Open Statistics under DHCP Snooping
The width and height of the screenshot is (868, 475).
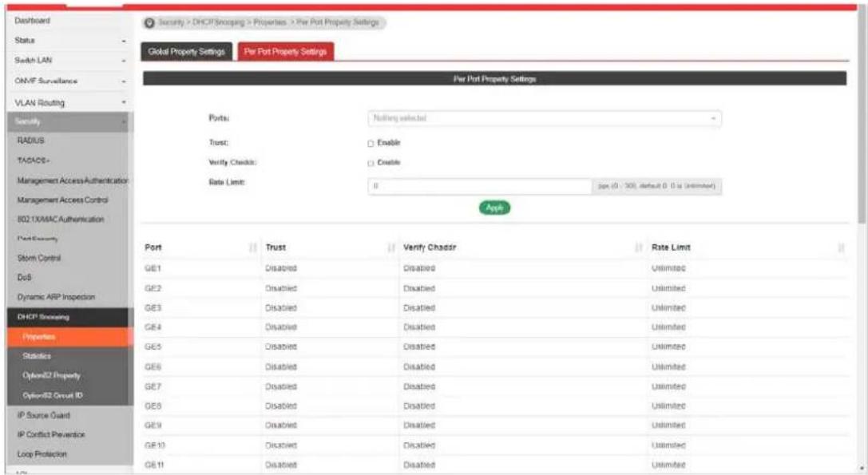tap(37, 356)
